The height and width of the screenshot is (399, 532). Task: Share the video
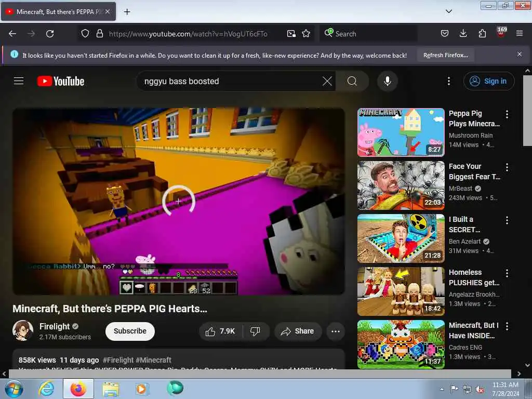click(298, 331)
